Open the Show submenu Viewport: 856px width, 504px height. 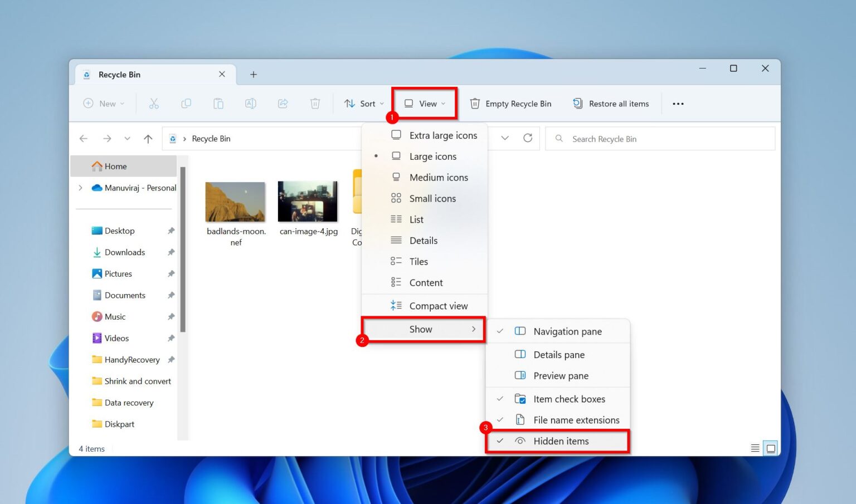(x=421, y=329)
